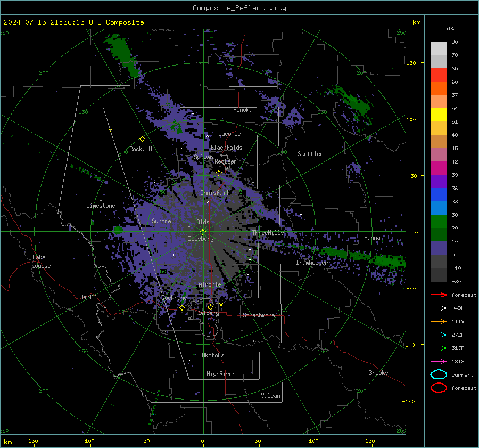The width and height of the screenshot is (479, 448).
Task: Click the Drumheller city label
Action: tap(312, 263)
